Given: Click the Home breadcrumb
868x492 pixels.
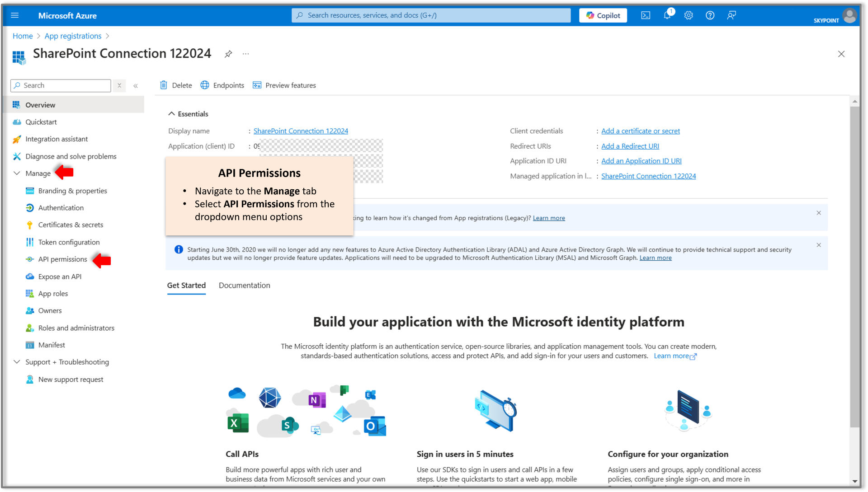Looking at the screenshot, I should (x=23, y=36).
